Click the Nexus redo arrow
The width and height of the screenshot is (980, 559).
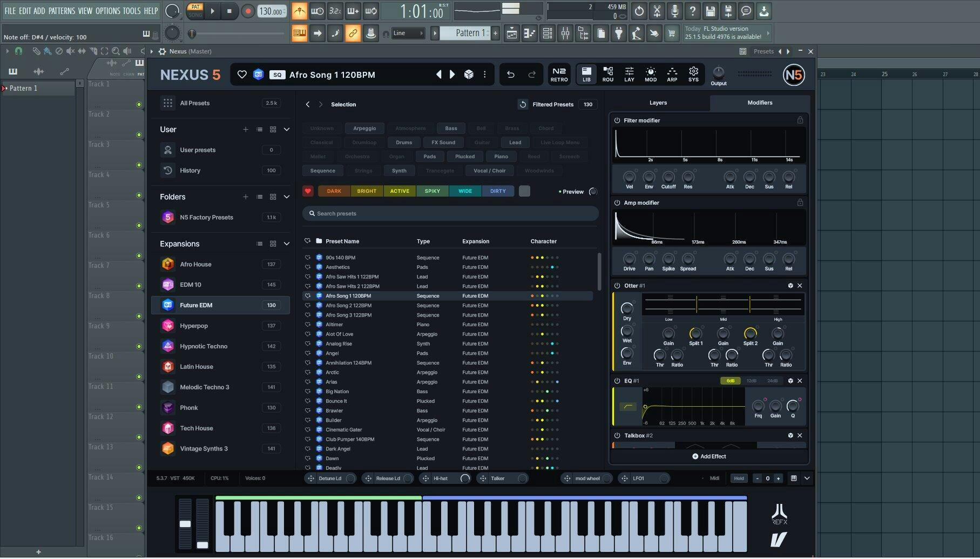click(532, 75)
